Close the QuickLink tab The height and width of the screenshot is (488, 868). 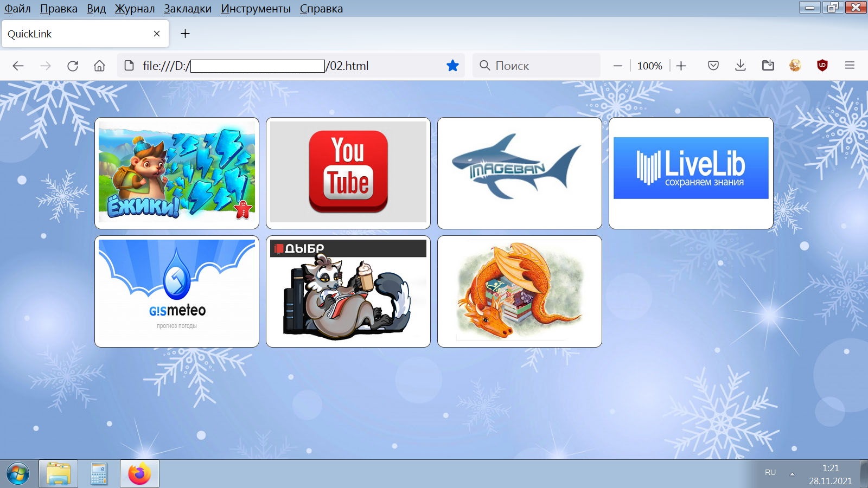[x=157, y=34]
